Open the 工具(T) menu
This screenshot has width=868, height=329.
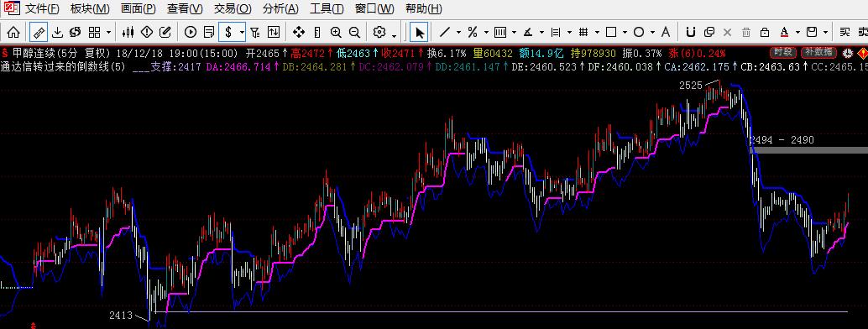coord(327,9)
